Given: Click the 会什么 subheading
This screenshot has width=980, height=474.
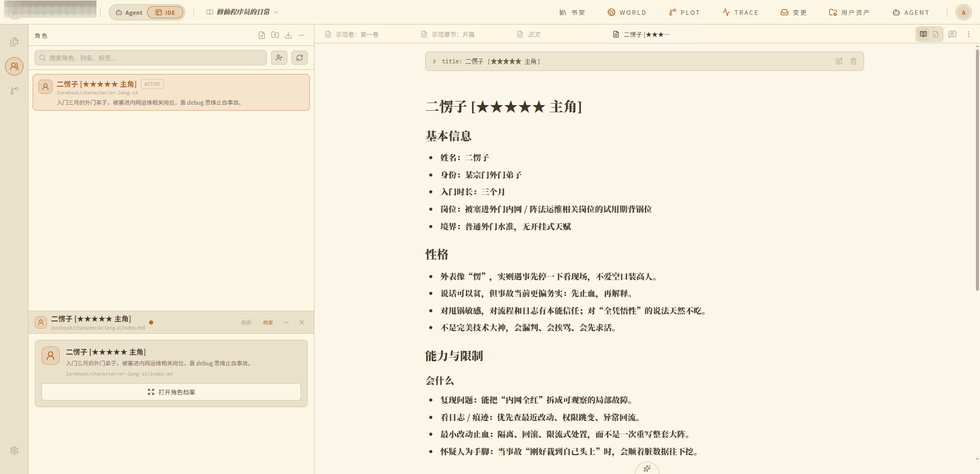Looking at the screenshot, I should pos(439,381).
